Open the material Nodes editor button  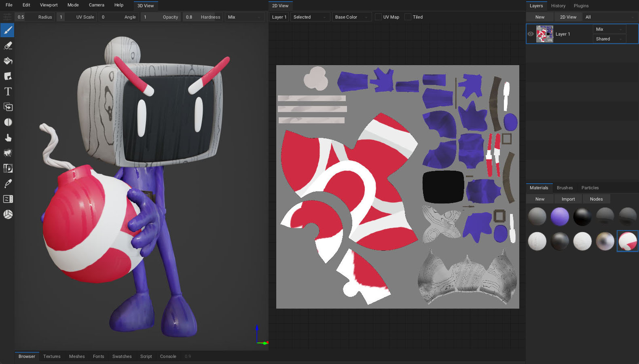pyautogui.click(x=596, y=199)
